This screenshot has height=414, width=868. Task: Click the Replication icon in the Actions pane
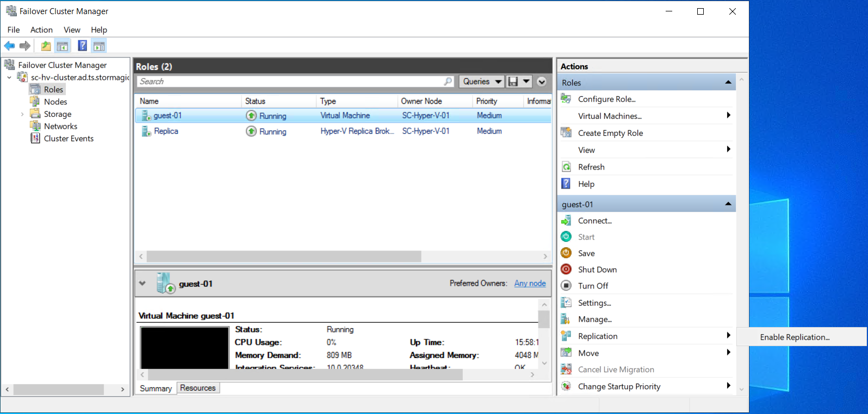(566, 336)
